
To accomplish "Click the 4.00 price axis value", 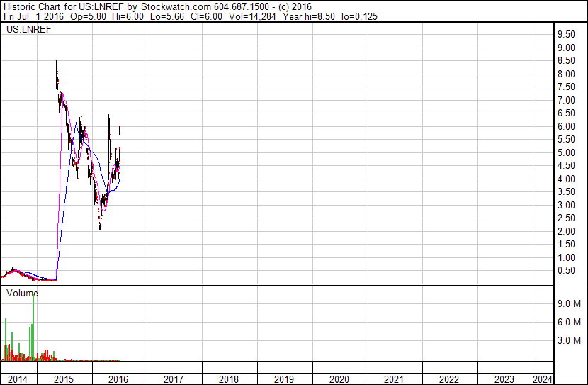I will tap(566, 179).
